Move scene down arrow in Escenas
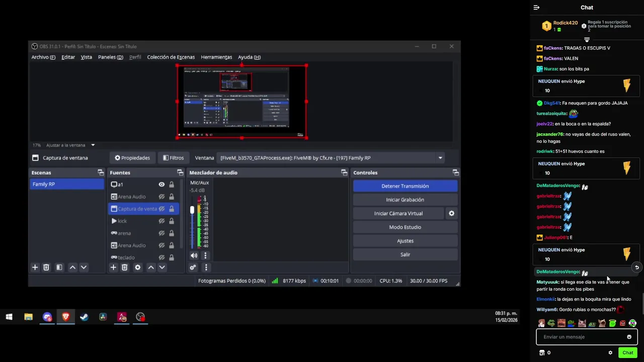Screen dimensions: 644x362 [84, 267]
